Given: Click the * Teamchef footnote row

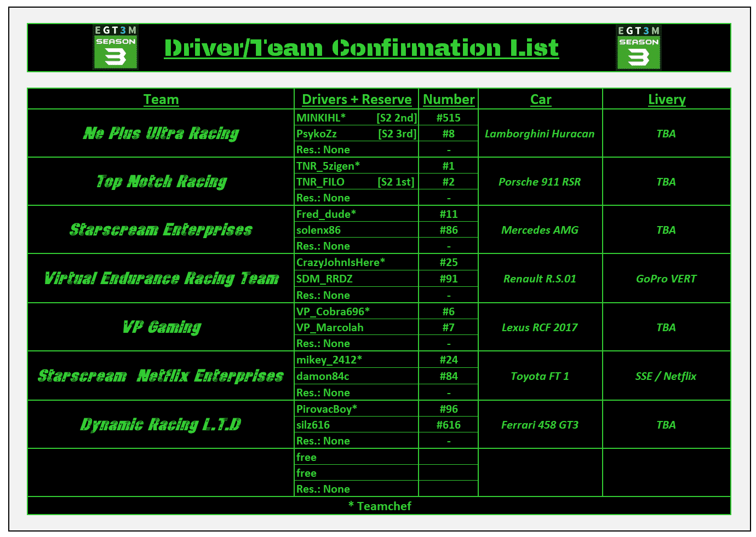Looking at the screenshot, I should 379,506.
